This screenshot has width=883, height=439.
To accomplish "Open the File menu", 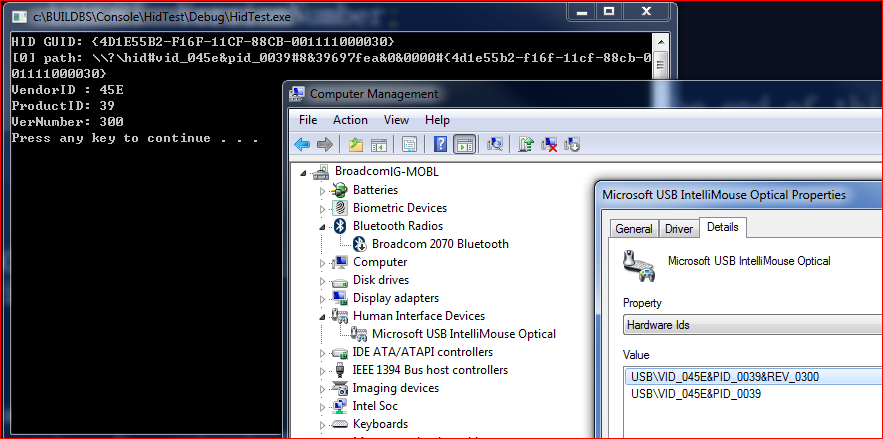I will point(308,120).
